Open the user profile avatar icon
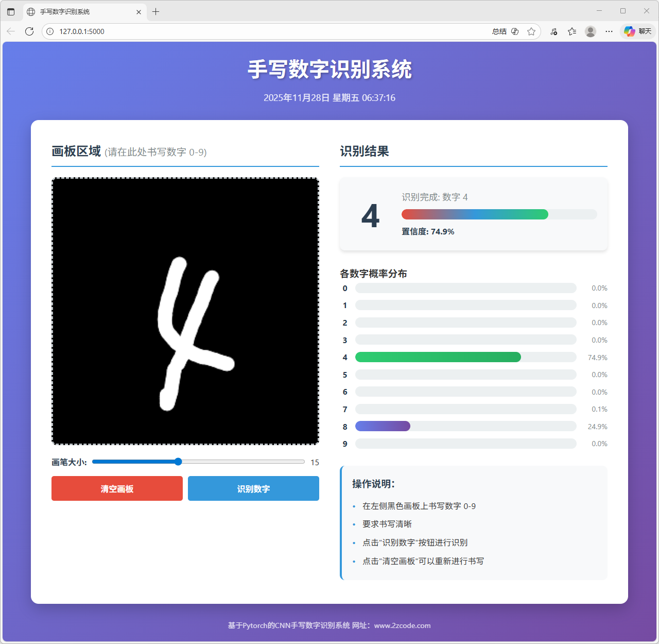The width and height of the screenshot is (659, 644). 591,31
